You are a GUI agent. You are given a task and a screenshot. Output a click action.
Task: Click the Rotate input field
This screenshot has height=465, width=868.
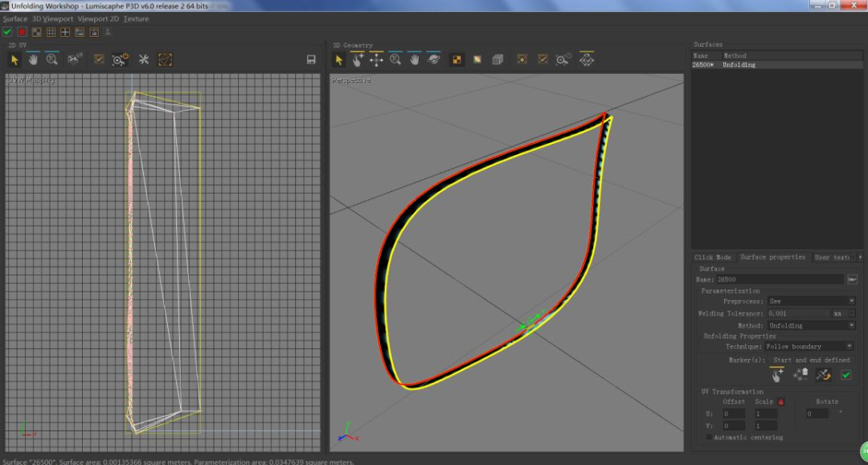(x=818, y=414)
